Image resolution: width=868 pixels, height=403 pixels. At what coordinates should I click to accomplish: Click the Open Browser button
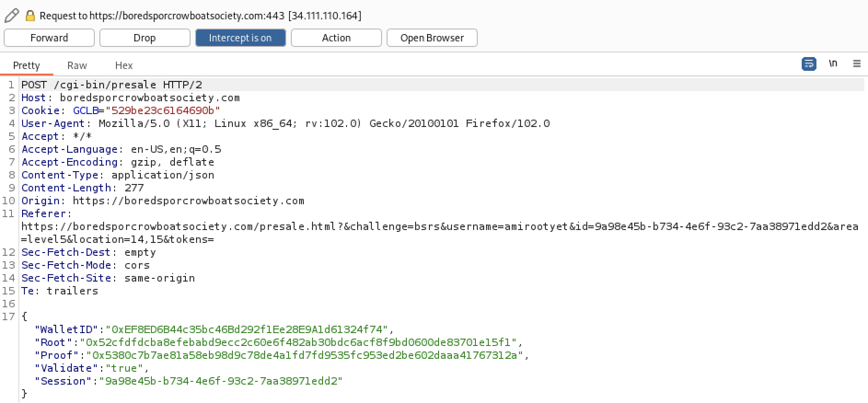(x=432, y=38)
